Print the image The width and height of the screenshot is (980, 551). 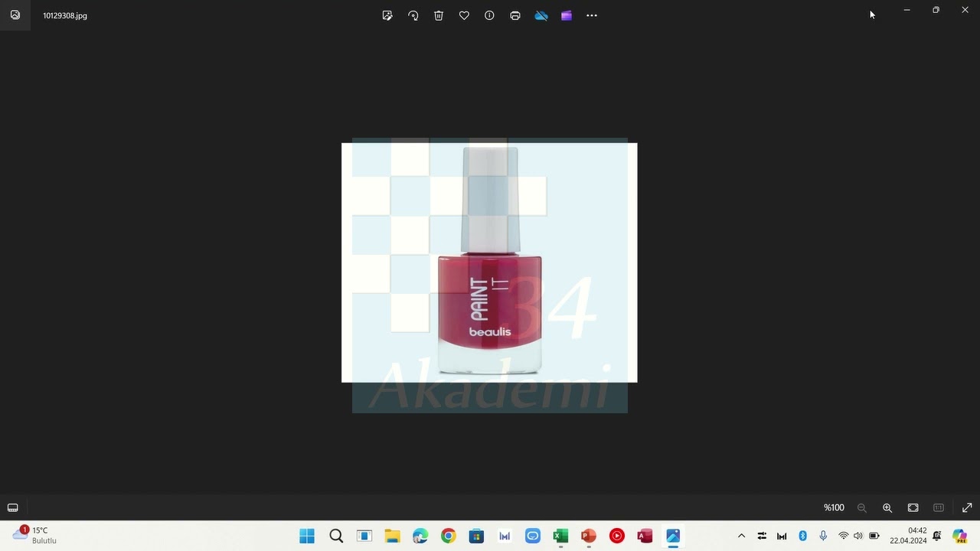(x=515, y=15)
